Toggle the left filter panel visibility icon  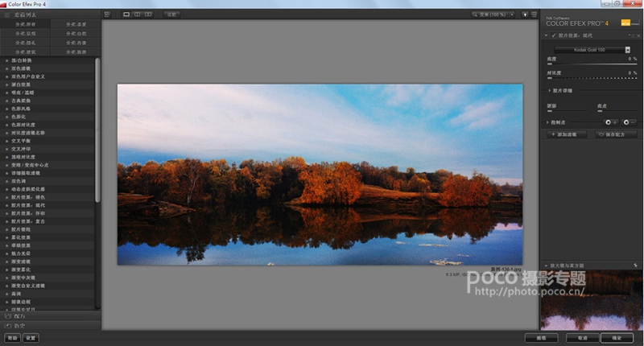(107, 14)
